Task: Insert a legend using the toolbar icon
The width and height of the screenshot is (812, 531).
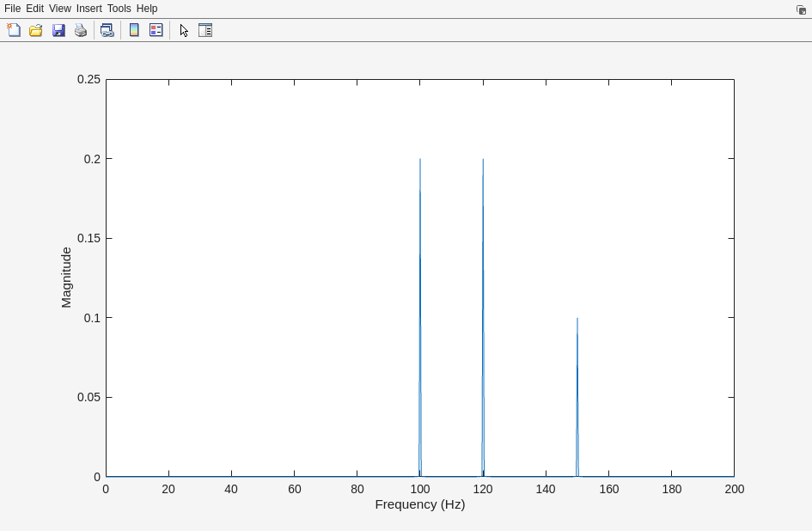Action: [156, 30]
